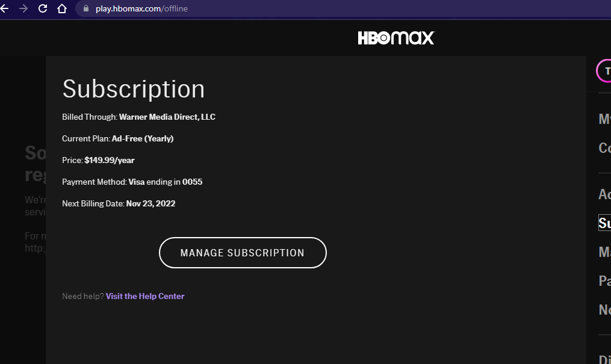Click 'Ad-Free (Yearly)' plan text

(x=143, y=138)
